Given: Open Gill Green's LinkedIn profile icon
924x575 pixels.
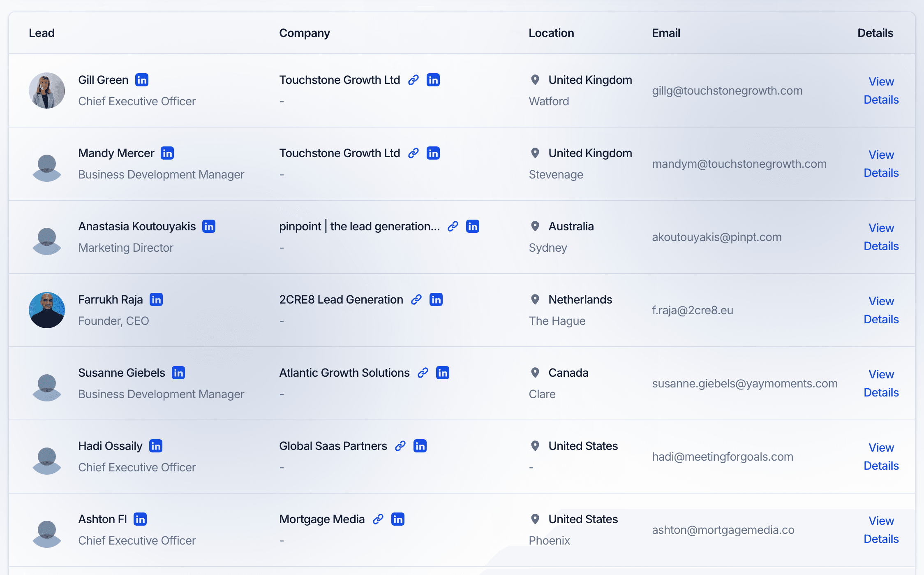Looking at the screenshot, I should click(x=142, y=80).
